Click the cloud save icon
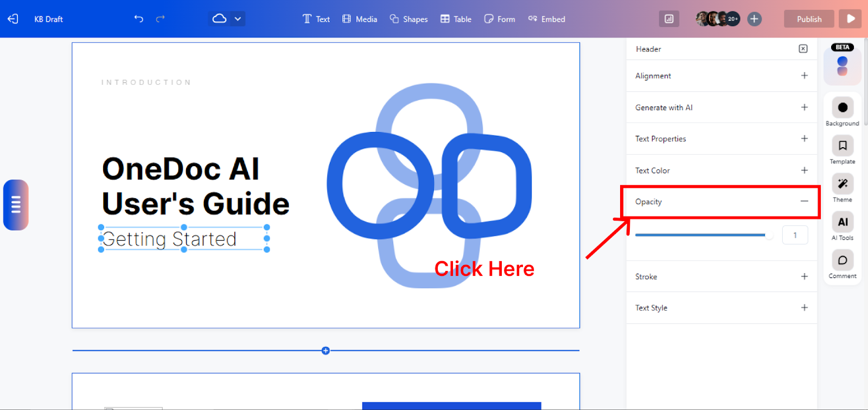The image size is (868, 410). pyautogui.click(x=219, y=18)
